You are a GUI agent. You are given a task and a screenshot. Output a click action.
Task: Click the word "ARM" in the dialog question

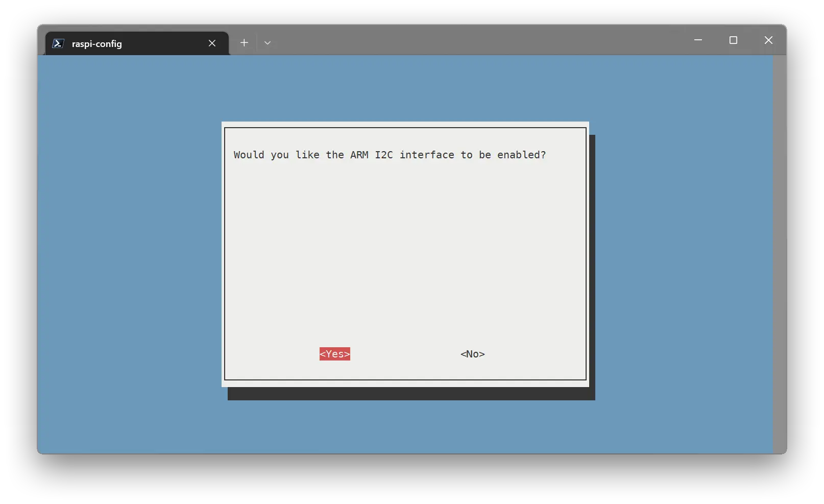359,155
